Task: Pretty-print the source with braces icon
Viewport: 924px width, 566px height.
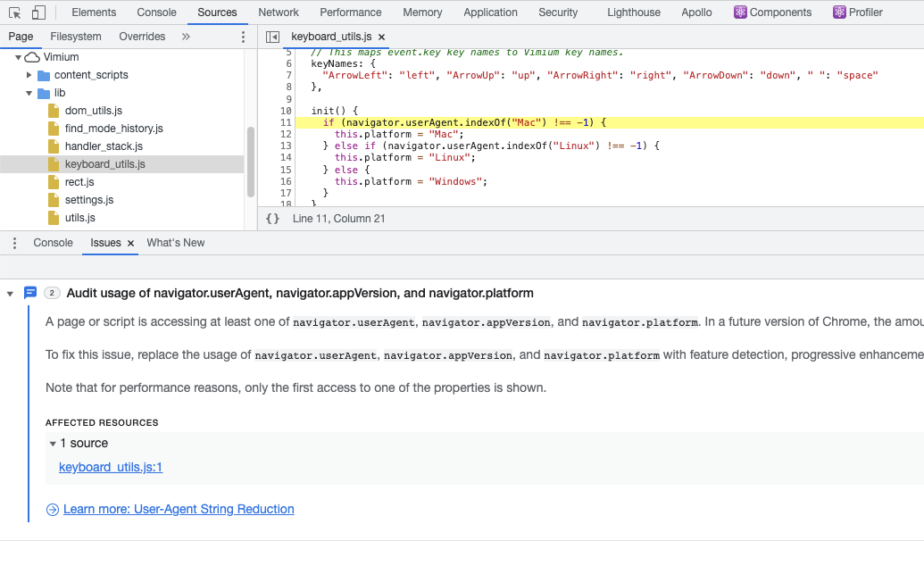Action: 272,219
